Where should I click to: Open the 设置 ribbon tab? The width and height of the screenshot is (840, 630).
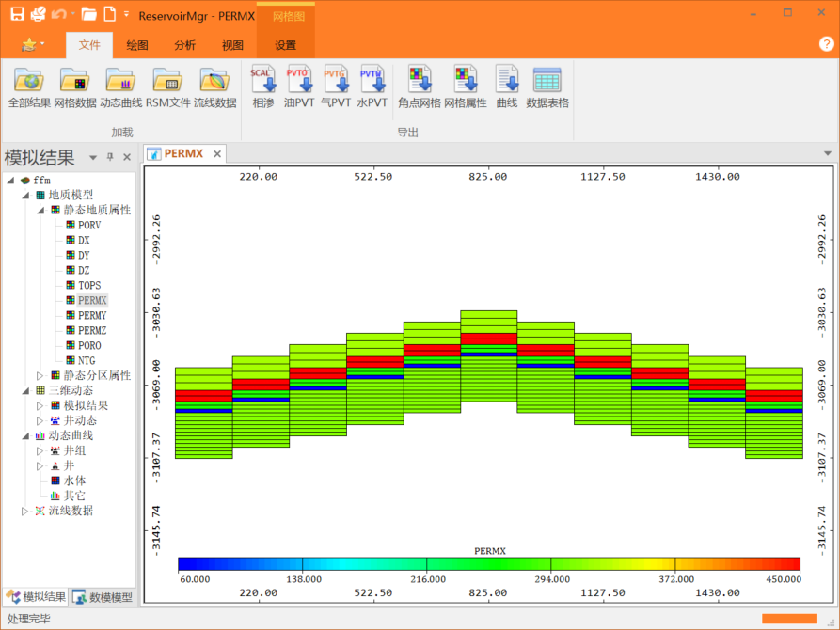[286, 45]
